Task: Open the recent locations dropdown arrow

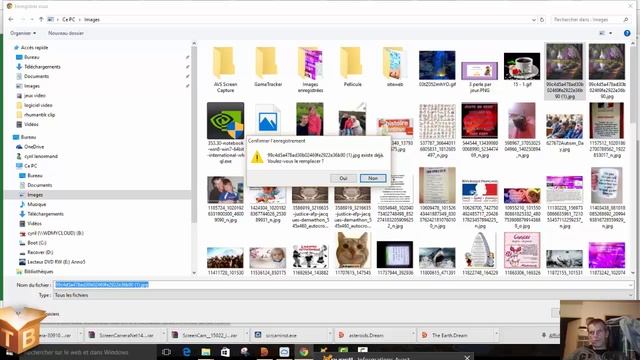Action: (x=31, y=20)
